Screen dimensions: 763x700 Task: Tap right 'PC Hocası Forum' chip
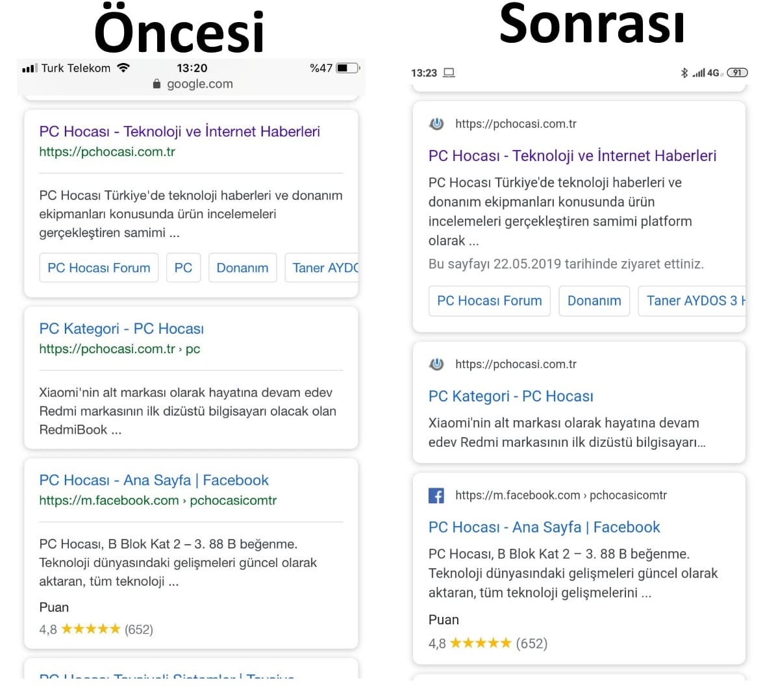point(489,301)
